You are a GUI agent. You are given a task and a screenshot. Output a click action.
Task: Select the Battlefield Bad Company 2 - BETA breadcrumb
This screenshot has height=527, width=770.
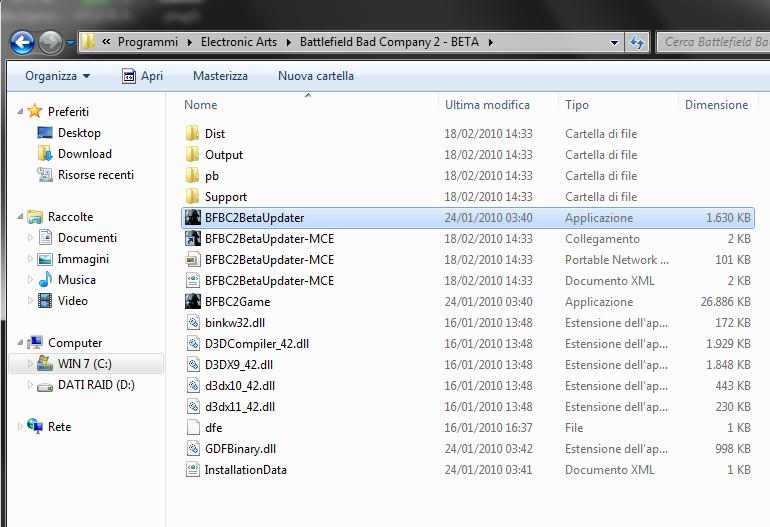pyautogui.click(x=389, y=42)
